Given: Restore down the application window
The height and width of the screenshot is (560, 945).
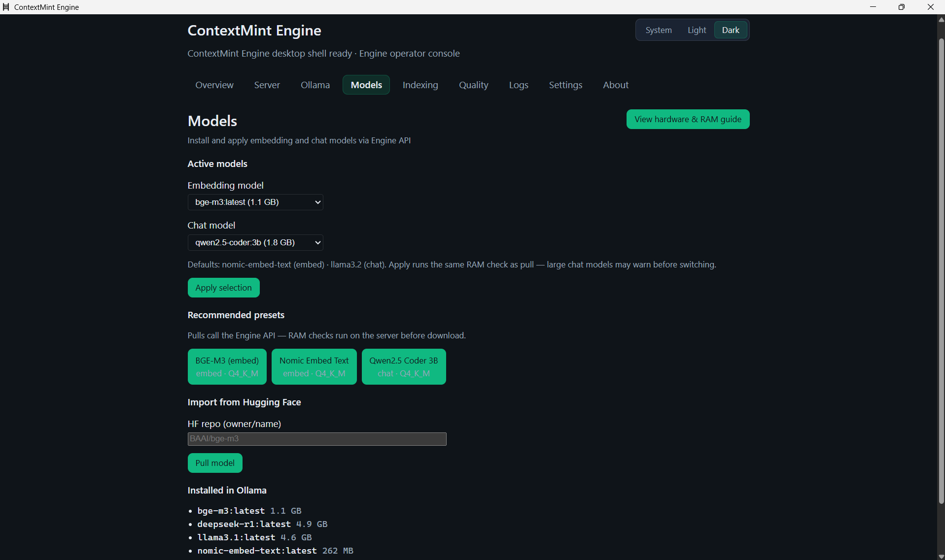Looking at the screenshot, I should [x=902, y=7].
